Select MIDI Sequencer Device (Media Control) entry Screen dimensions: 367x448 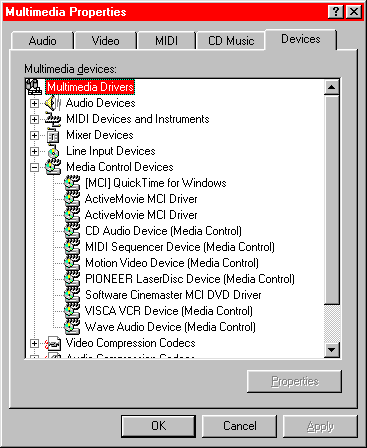tap(180, 247)
